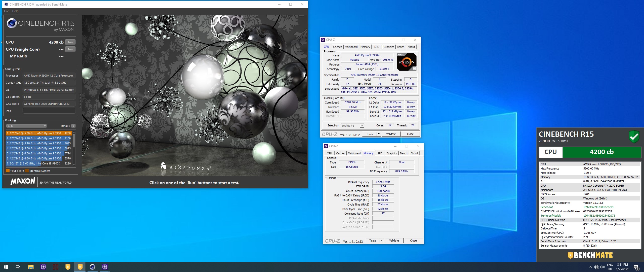Open File Explorer from the taskbar
The height and width of the screenshot is (272, 644).
pyautogui.click(x=31, y=267)
